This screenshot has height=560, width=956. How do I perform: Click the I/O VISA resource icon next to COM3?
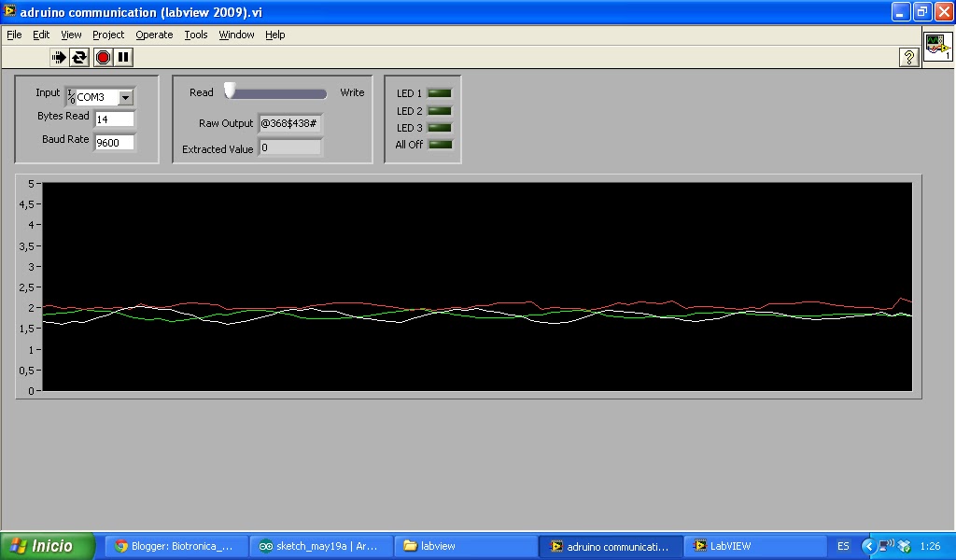click(x=71, y=96)
